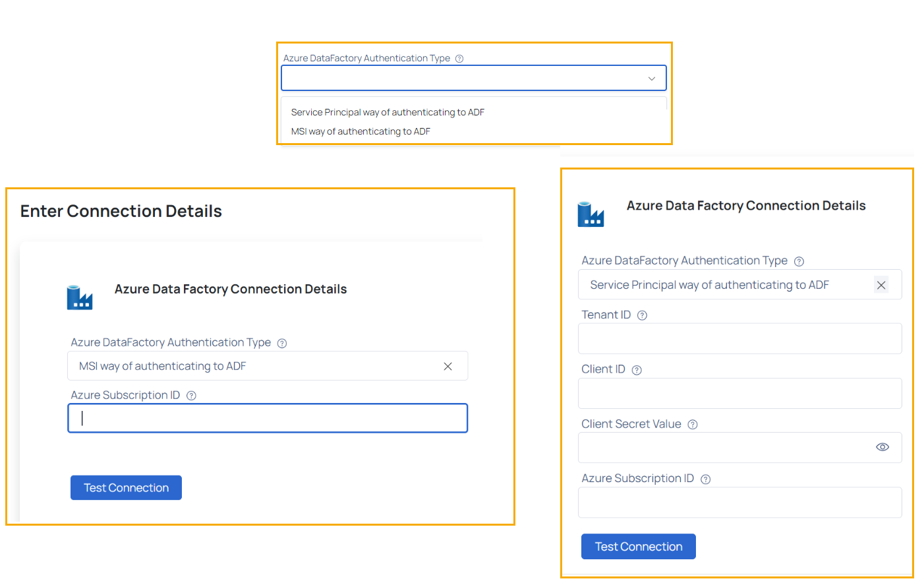Click help icon next to Tenant ID

coord(642,315)
